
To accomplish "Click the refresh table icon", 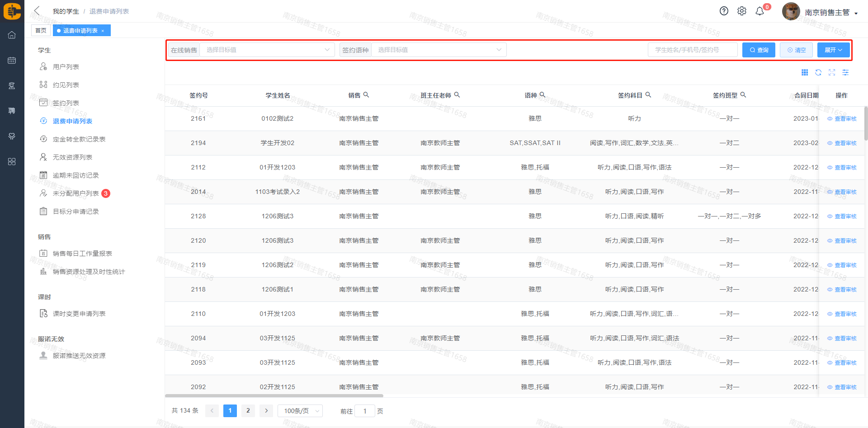I will click(818, 72).
